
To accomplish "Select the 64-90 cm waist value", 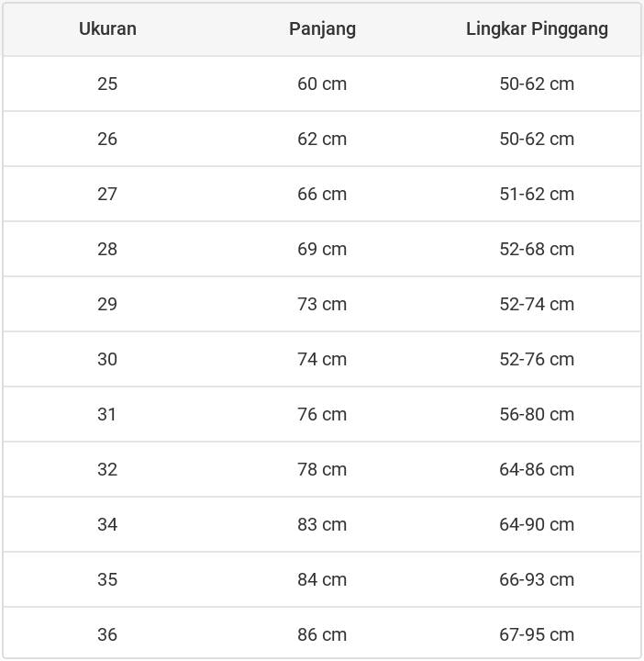I will (x=537, y=524).
